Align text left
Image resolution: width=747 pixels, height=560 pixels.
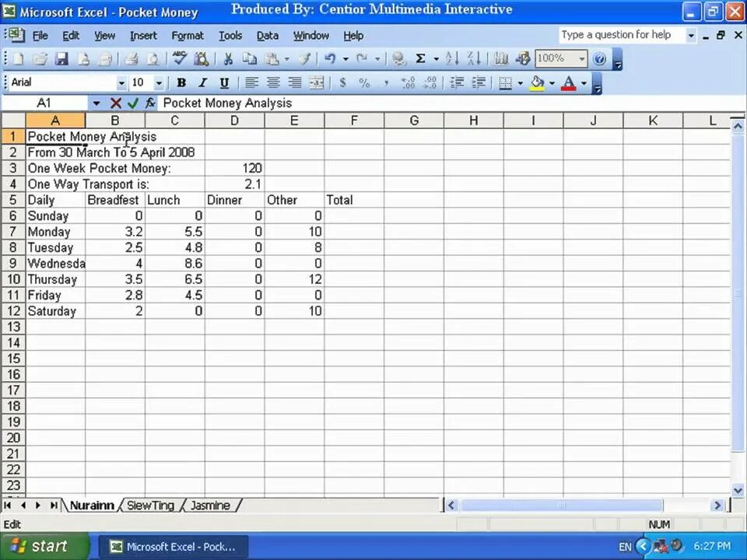251,83
